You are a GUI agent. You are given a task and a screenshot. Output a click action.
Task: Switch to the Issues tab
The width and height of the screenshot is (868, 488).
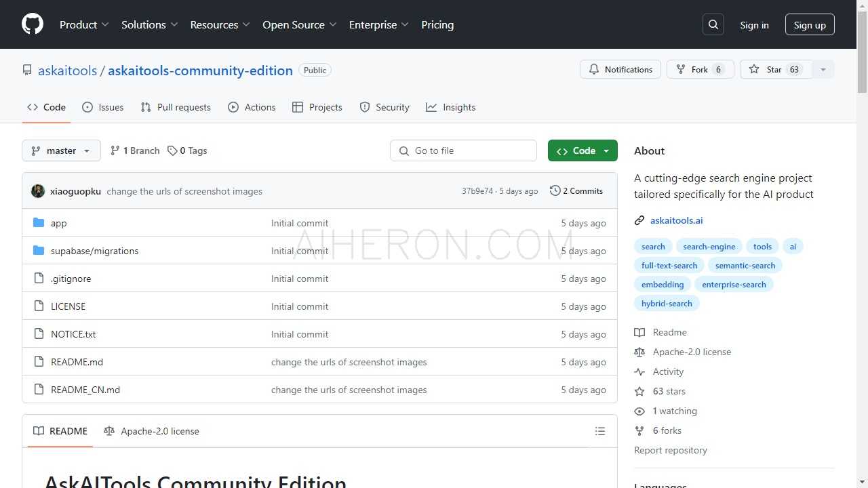click(102, 107)
